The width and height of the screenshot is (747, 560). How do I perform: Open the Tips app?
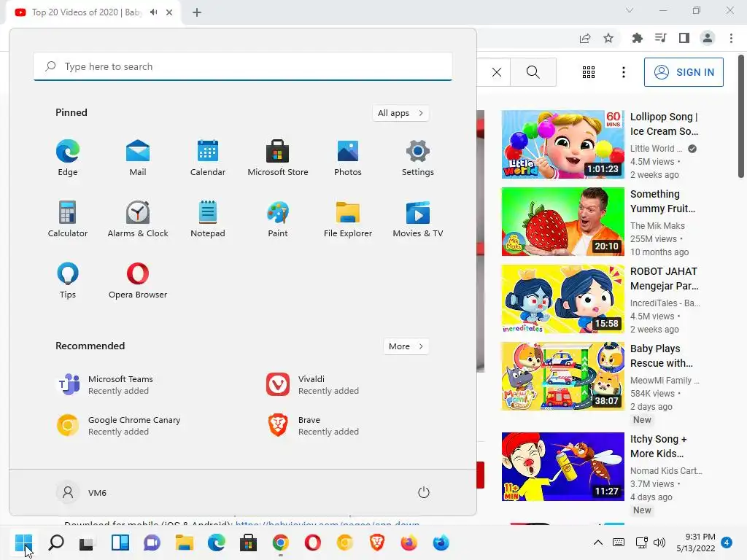click(68, 281)
